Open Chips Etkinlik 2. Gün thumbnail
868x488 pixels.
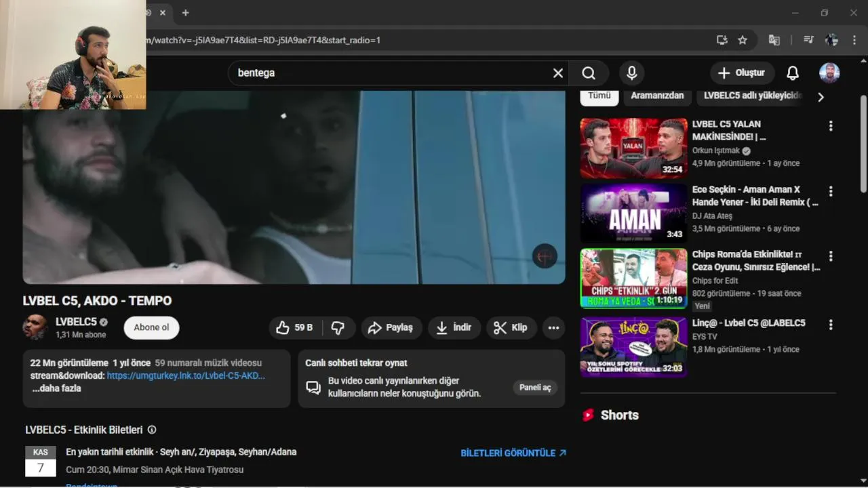click(x=633, y=279)
